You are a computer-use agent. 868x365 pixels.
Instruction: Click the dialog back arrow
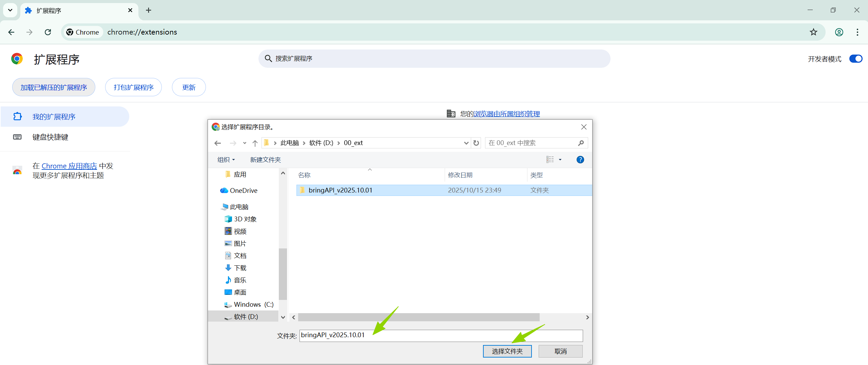click(218, 143)
